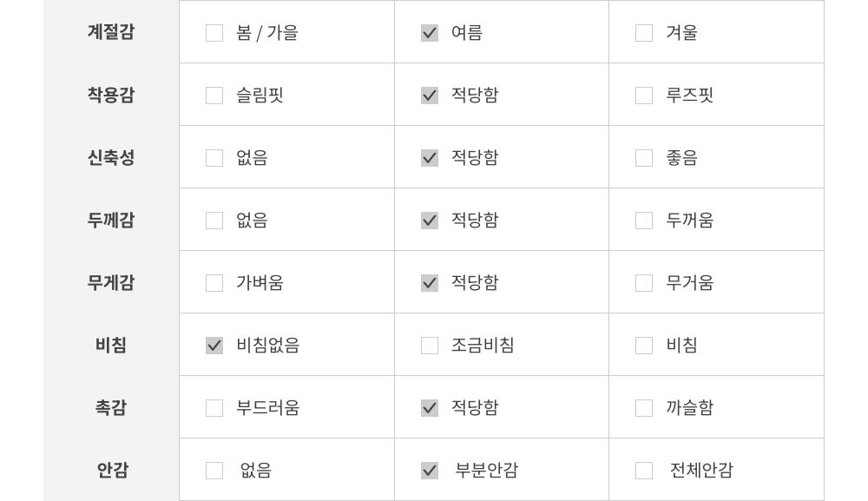Check the 좋음 stretch checkbox

[644, 158]
